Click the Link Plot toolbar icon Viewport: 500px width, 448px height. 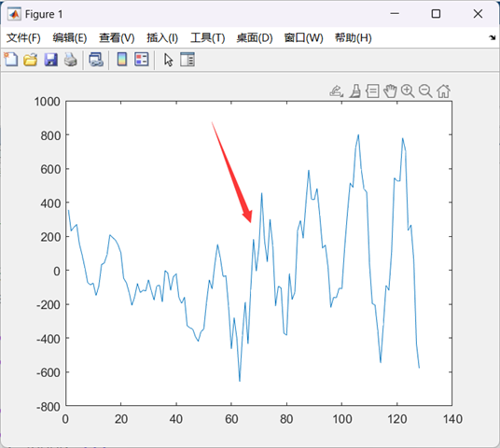point(96,60)
